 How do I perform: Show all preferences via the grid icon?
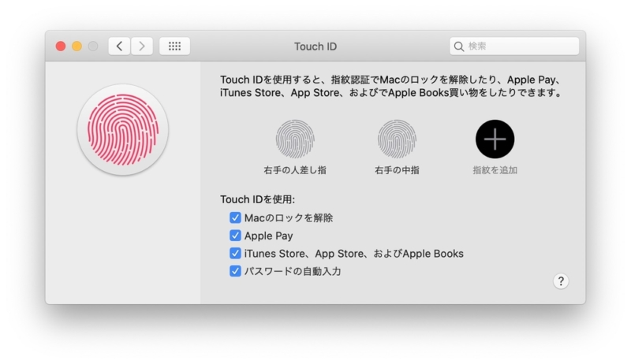(x=174, y=46)
